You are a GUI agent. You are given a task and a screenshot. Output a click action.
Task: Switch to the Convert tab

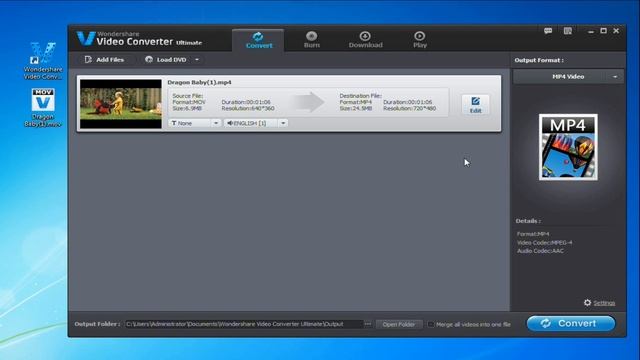258,40
